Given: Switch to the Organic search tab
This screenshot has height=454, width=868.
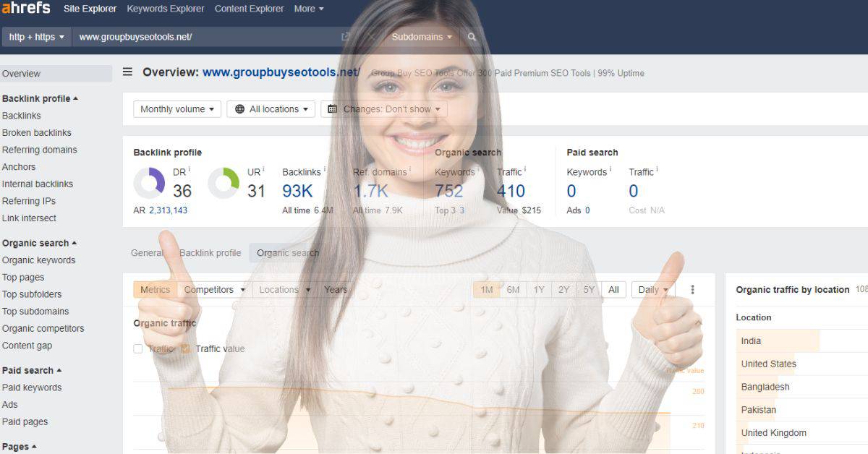Looking at the screenshot, I should 288,253.
